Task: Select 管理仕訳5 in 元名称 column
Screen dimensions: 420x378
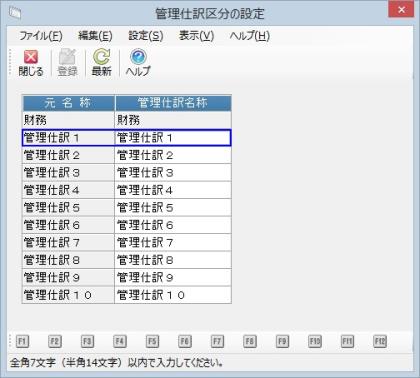Action: click(x=68, y=208)
